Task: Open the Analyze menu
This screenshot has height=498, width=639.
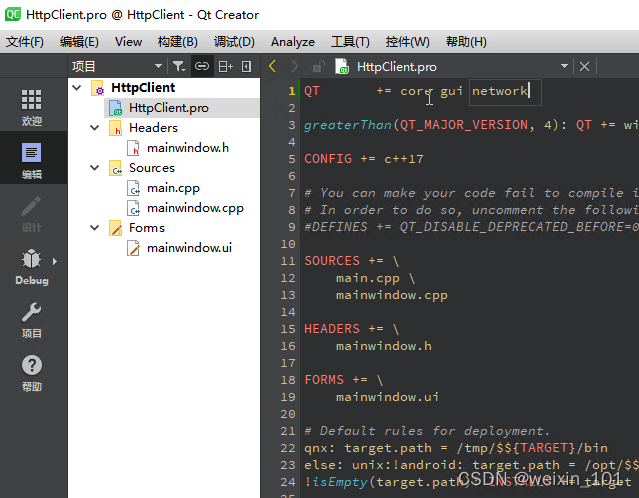Action: pyautogui.click(x=293, y=42)
